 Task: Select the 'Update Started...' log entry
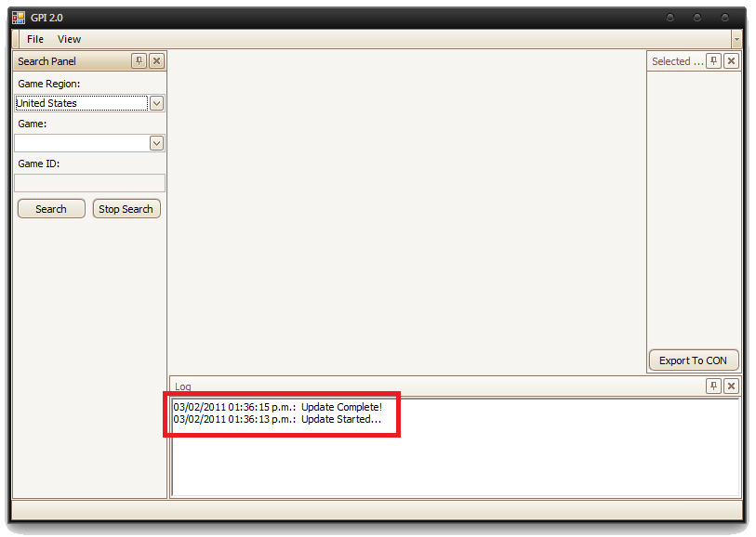pyautogui.click(x=277, y=419)
